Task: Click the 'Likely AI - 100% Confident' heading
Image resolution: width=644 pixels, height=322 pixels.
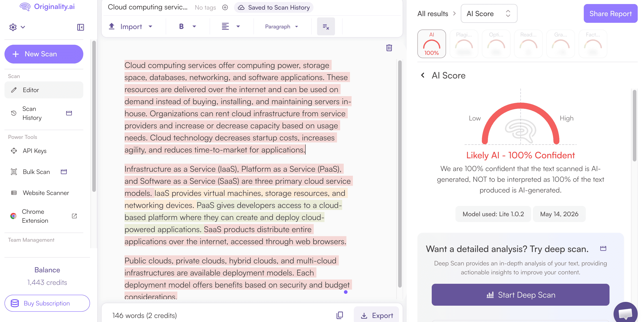Action: click(520, 155)
